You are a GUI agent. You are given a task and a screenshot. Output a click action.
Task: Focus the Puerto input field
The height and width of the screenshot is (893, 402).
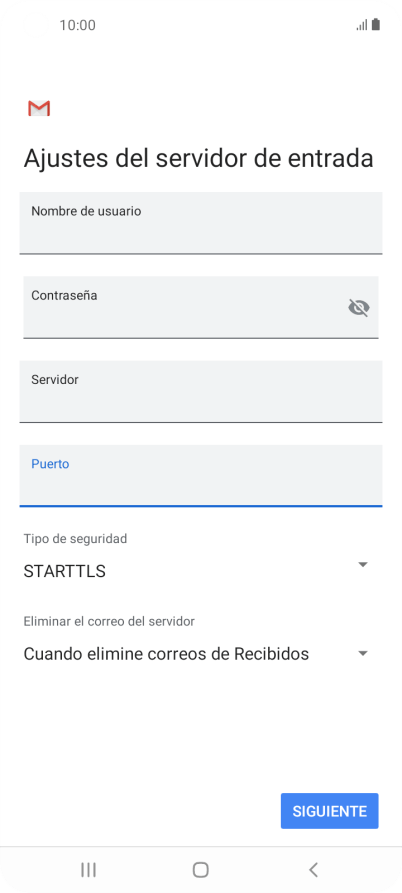[x=200, y=476]
